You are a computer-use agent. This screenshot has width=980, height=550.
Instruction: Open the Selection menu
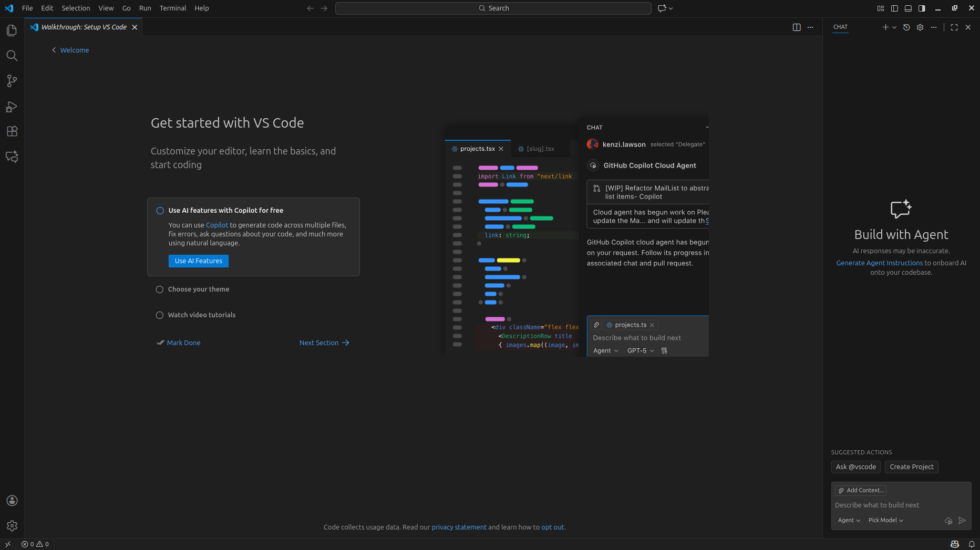76,8
